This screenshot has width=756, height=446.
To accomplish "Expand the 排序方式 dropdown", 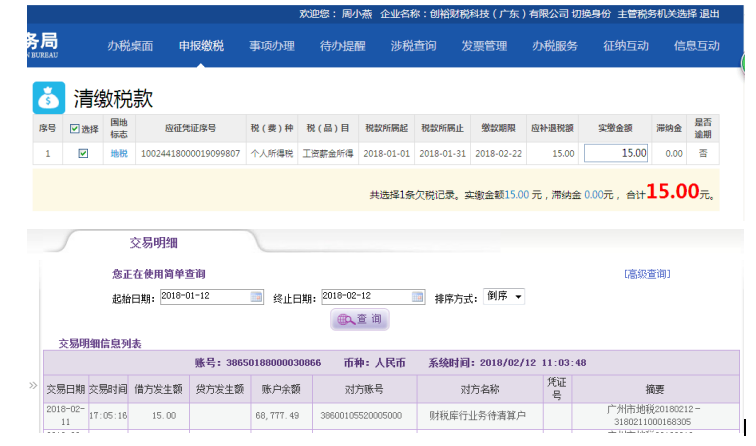I will click(x=504, y=297).
